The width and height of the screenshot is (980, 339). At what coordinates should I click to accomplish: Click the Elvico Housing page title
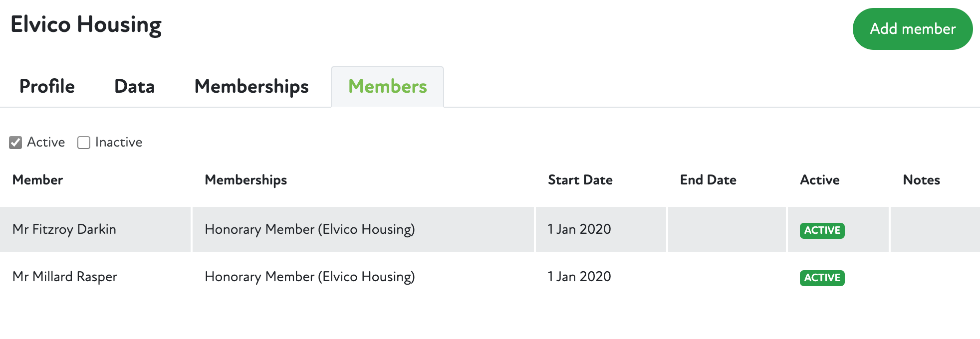pyautogui.click(x=86, y=25)
